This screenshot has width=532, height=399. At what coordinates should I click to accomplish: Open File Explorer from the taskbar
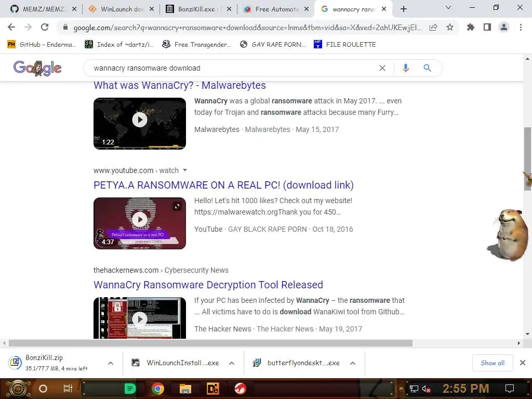[x=185, y=389]
